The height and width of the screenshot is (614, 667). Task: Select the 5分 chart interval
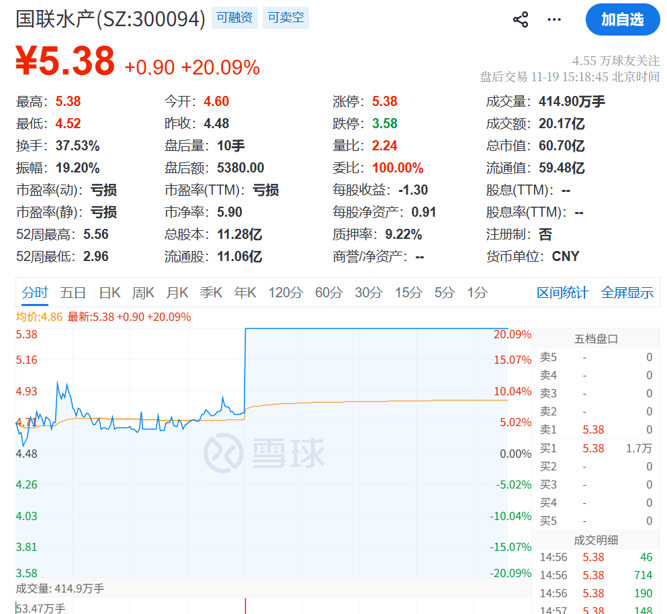444,292
